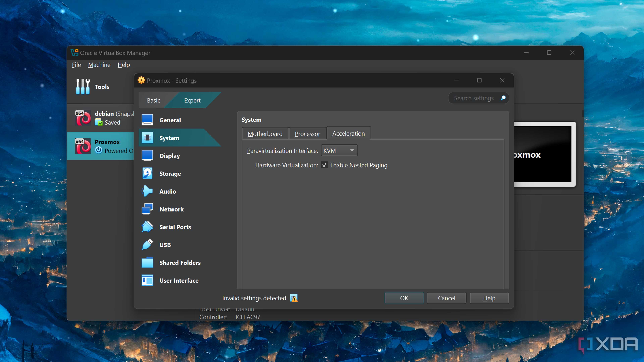Open the Display monitor icon
The image size is (644, 362).
(x=147, y=155)
